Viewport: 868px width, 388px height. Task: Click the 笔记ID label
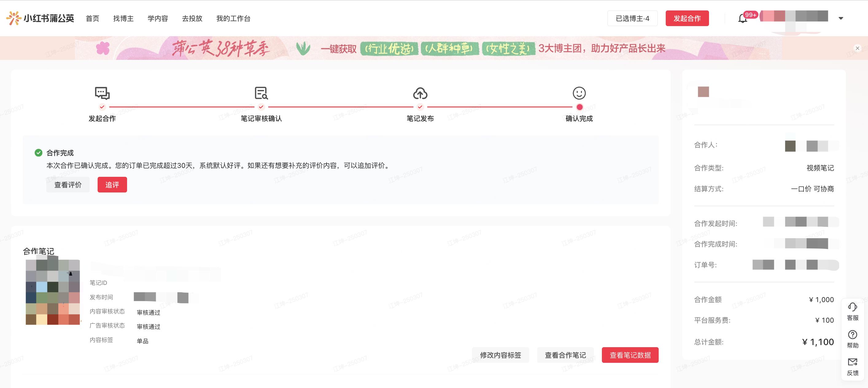[98, 283]
